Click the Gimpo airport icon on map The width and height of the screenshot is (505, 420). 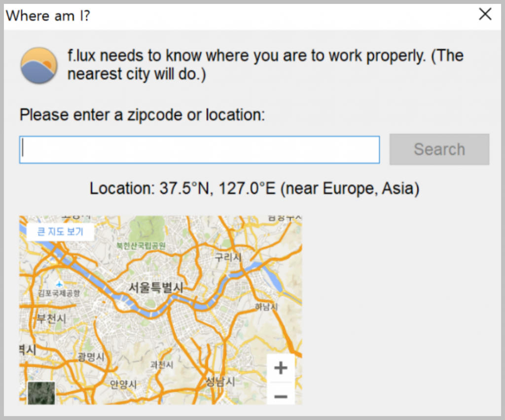[59, 284]
